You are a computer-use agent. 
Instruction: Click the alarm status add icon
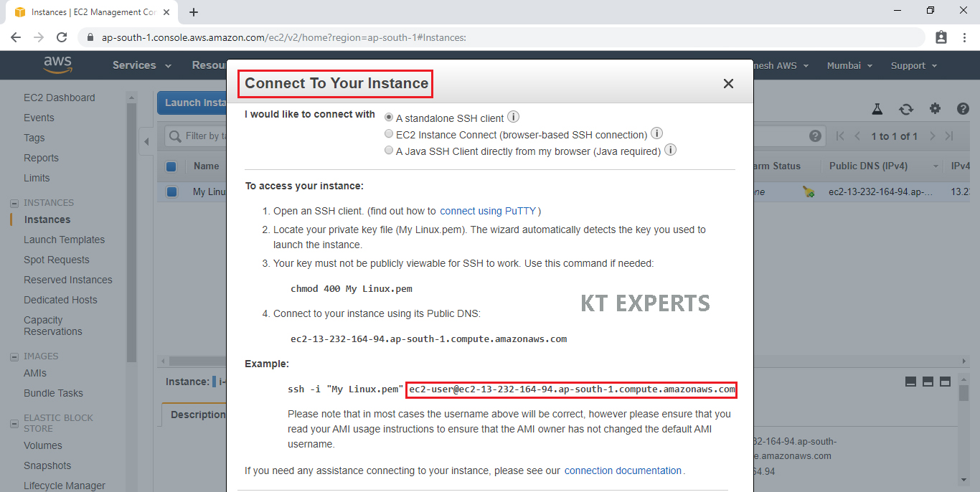[x=809, y=191]
